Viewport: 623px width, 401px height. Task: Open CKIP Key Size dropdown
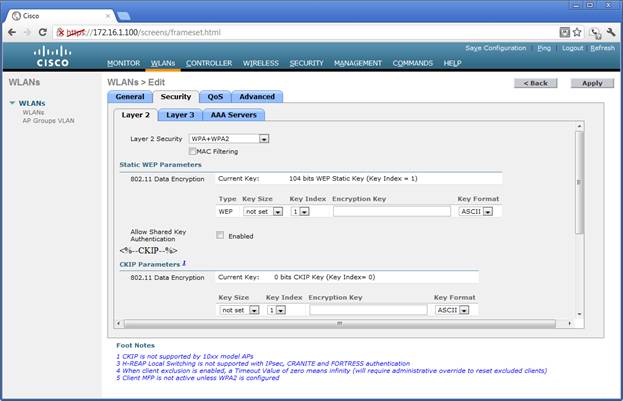(x=240, y=310)
